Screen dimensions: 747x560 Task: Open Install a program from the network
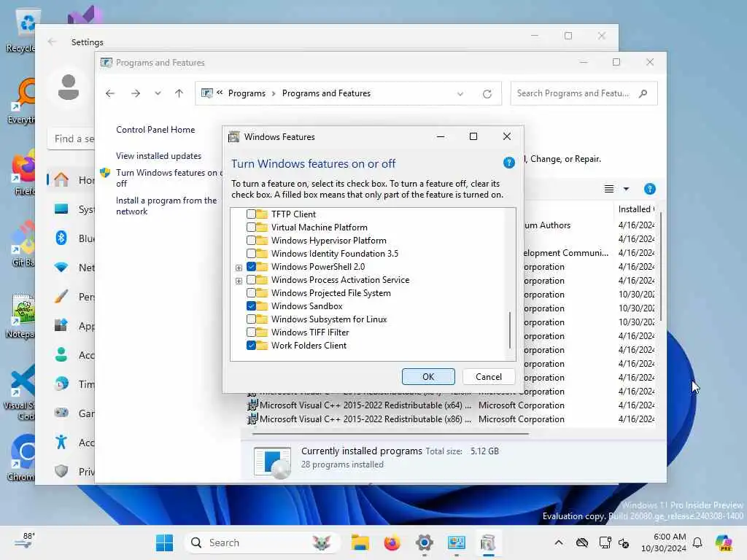coord(166,206)
